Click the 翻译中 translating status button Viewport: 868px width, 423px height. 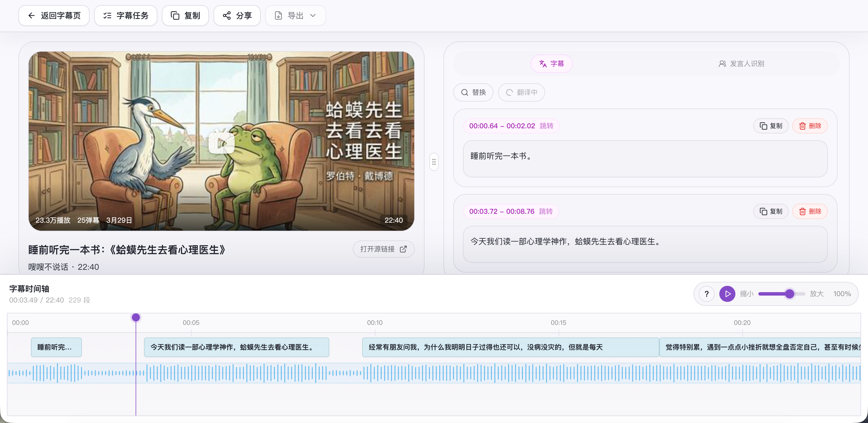click(522, 92)
